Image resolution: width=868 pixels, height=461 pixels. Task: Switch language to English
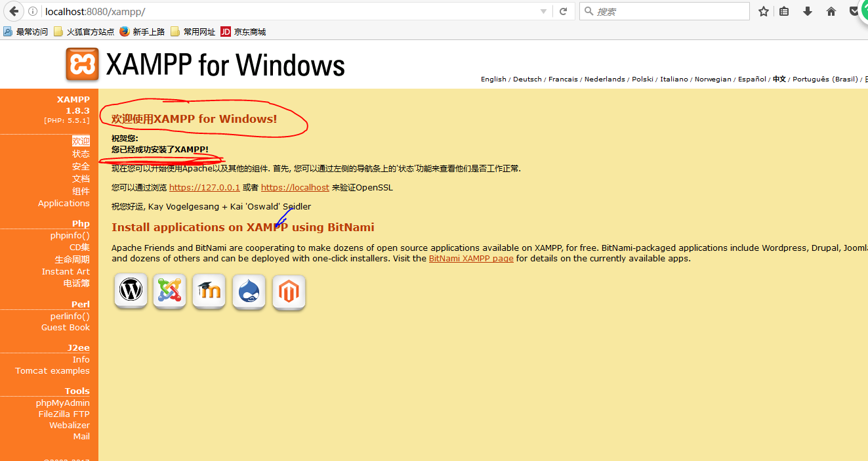493,79
